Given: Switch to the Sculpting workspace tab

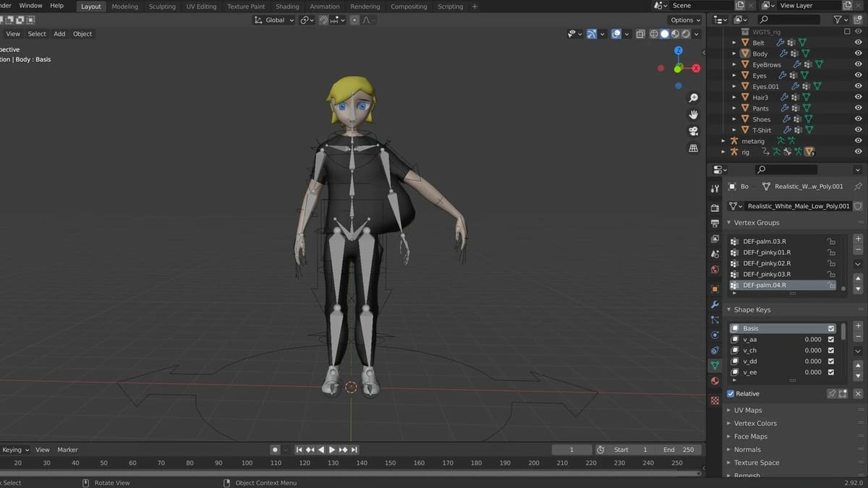Looking at the screenshot, I should 162,7.
